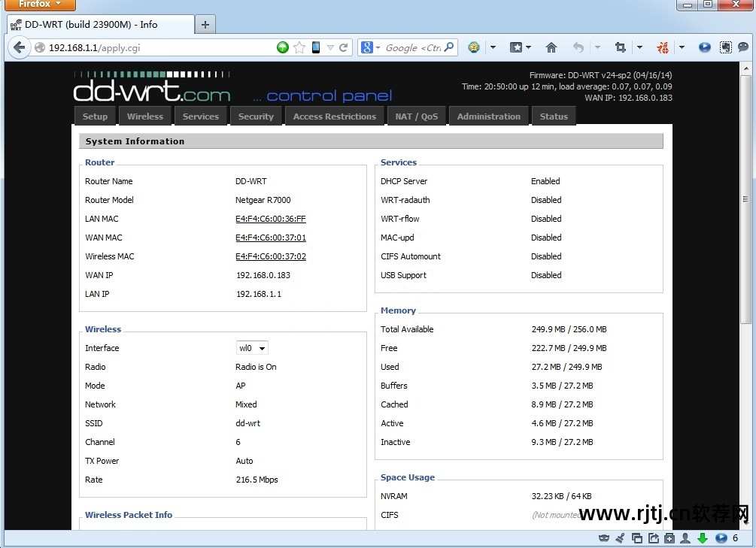Bookmark this page with the star icon
Screen dimensions: 756x548
299,47
